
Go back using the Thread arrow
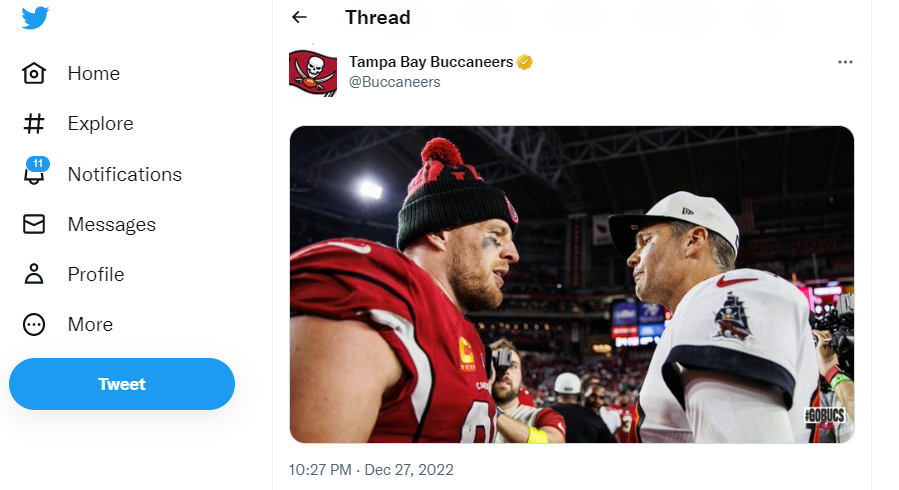[x=299, y=18]
